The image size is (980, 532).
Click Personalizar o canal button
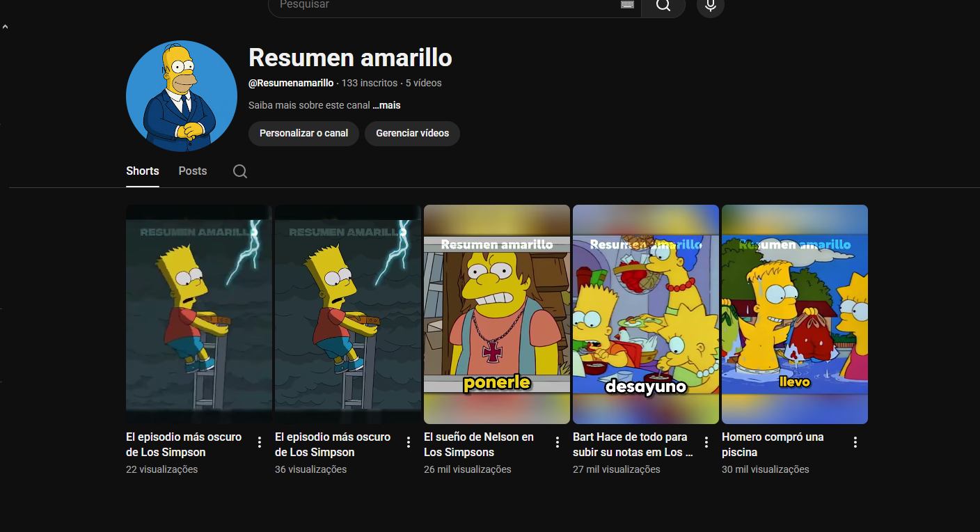(303, 133)
